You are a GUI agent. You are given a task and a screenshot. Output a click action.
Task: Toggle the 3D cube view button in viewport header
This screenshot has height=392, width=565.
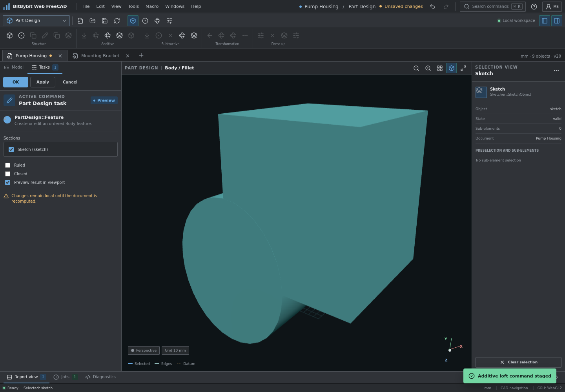452,68
